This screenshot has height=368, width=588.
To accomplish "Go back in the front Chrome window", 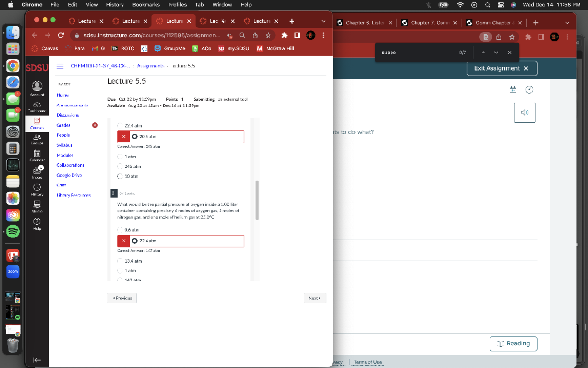I will 35,35.
